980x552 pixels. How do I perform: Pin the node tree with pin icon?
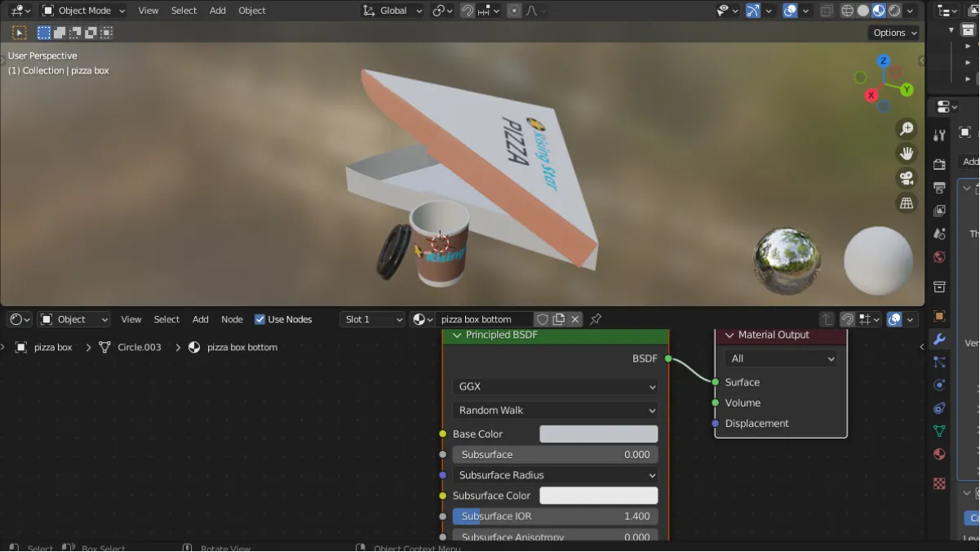click(596, 319)
